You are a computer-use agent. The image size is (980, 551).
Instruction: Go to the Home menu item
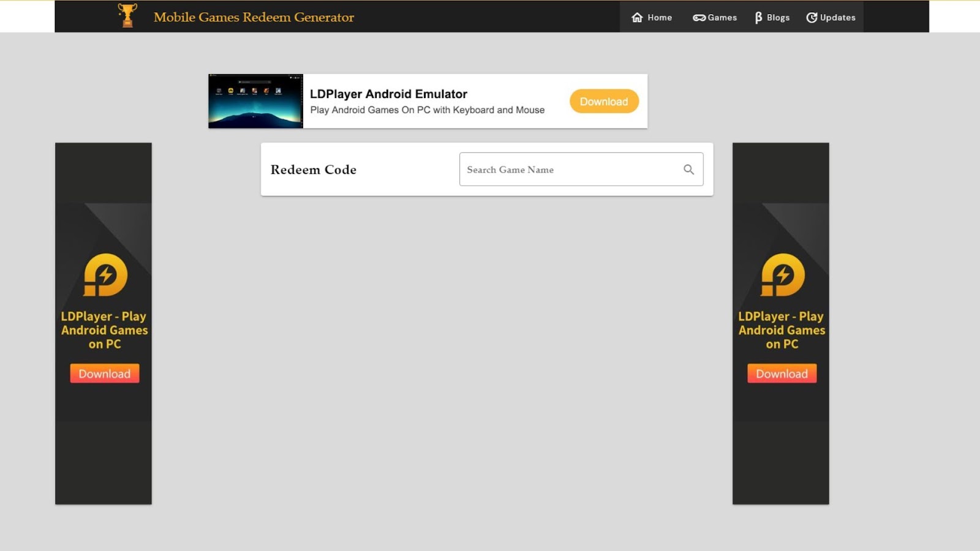[x=652, y=17]
